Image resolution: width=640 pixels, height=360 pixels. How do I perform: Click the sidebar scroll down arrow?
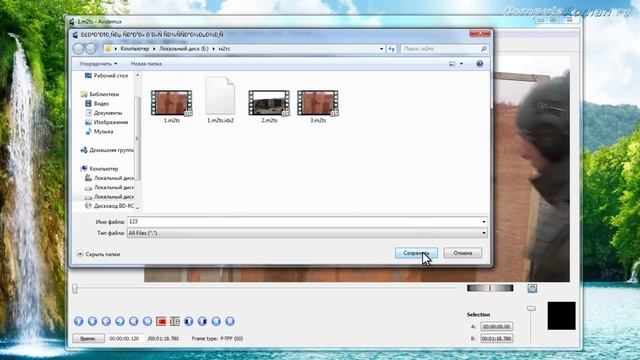(138, 208)
